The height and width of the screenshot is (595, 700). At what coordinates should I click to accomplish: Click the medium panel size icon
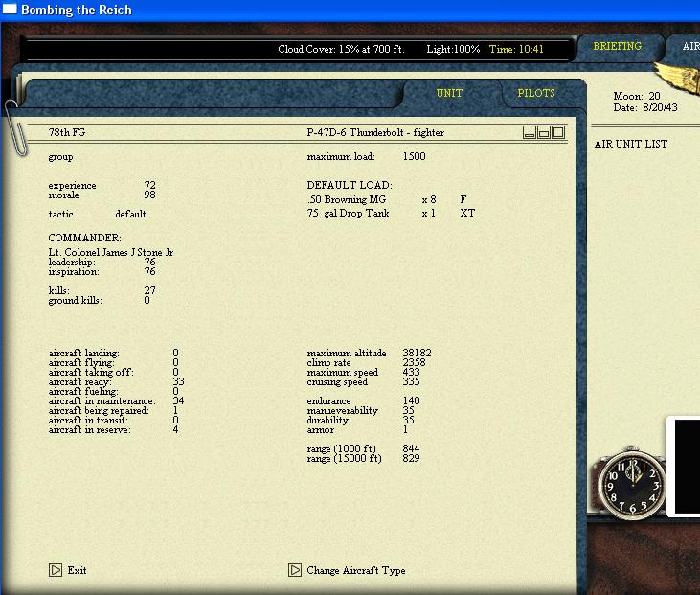(544, 132)
